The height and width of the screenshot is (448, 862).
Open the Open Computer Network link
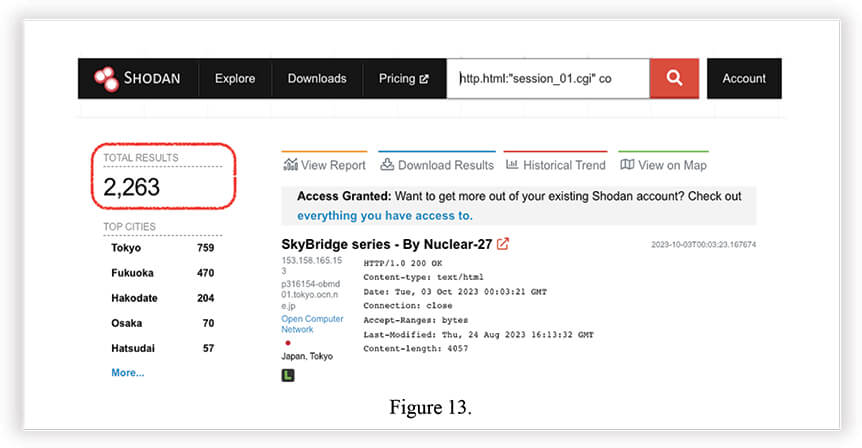coord(312,324)
